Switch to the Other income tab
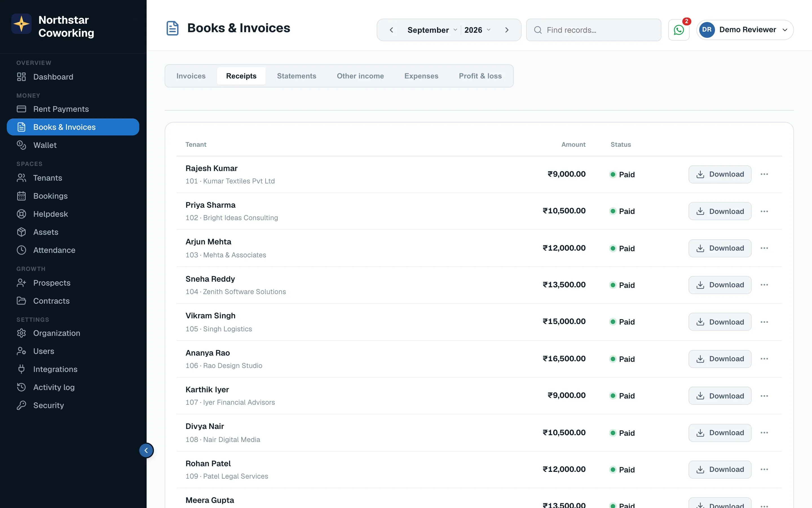This screenshot has width=812, height=508. tap(360, 76)
